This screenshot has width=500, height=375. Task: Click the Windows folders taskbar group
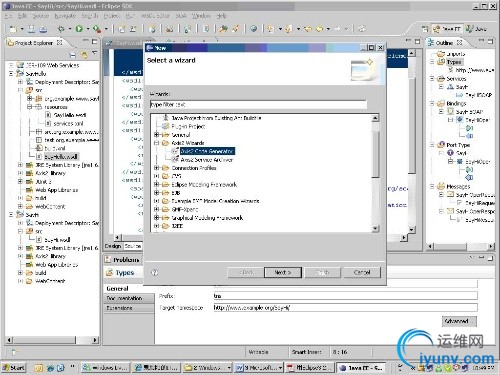tap(208, 368)
